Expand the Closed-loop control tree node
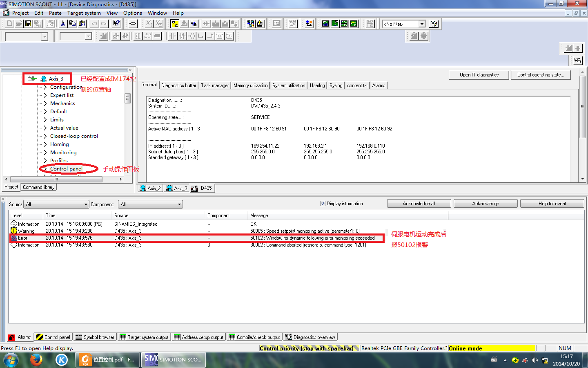588x368 pixels. 45,136
